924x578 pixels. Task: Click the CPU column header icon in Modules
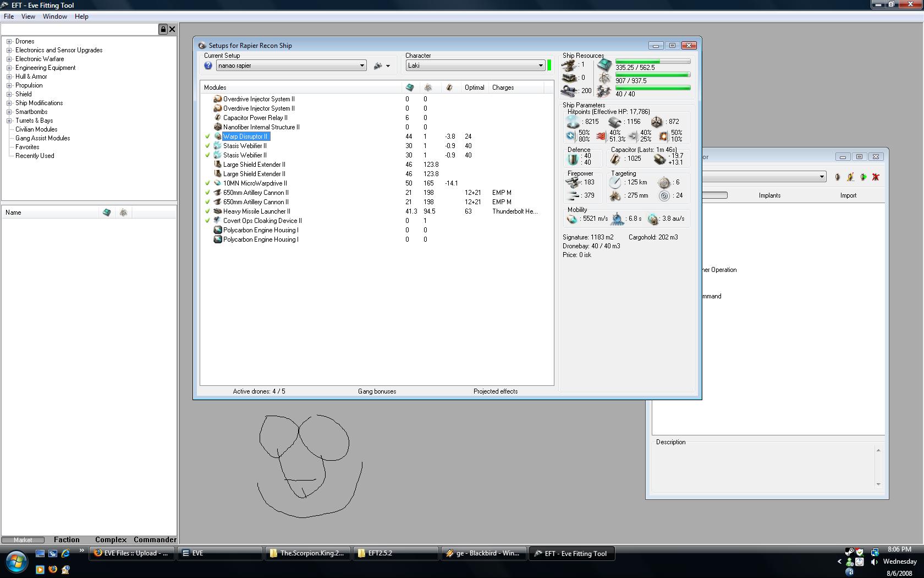click(409, 88)
